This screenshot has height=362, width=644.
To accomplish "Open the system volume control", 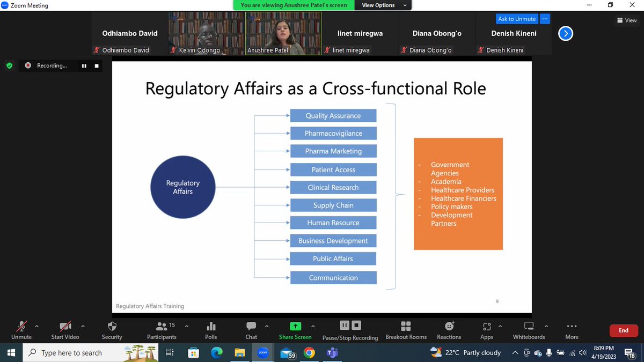I will pyautogui.click(x=582, y=352).
